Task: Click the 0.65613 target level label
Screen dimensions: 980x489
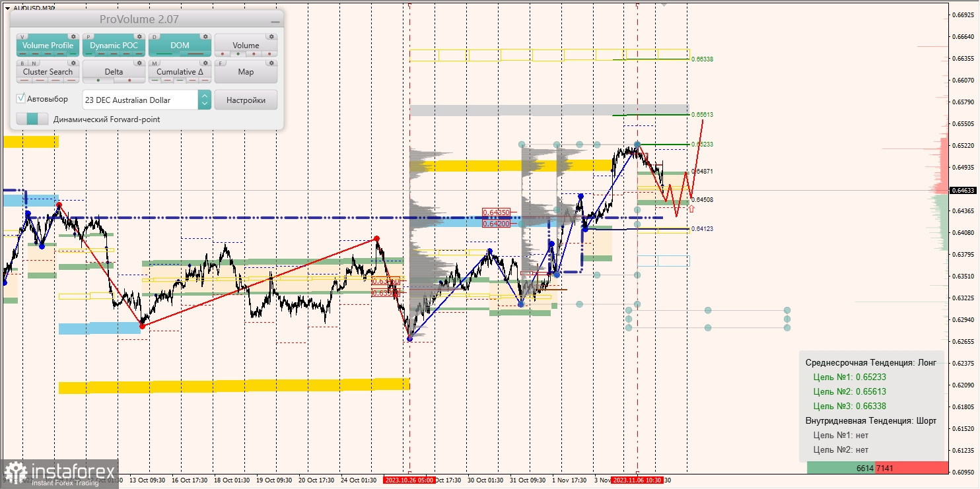Action: click(702, 114)
